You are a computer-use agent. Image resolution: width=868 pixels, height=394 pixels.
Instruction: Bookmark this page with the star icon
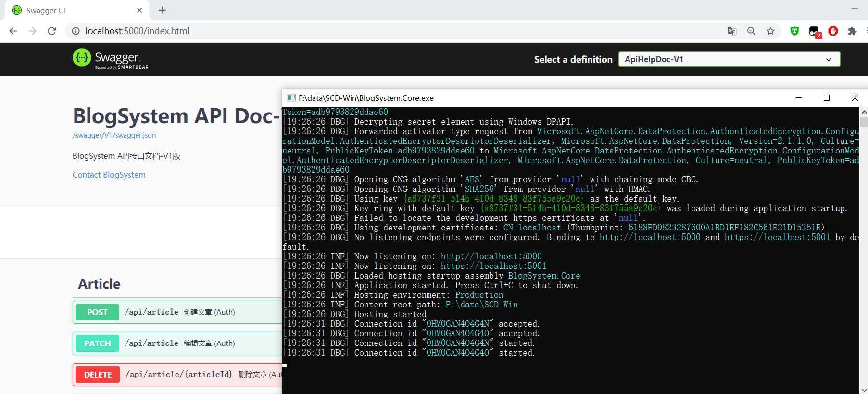770,31
